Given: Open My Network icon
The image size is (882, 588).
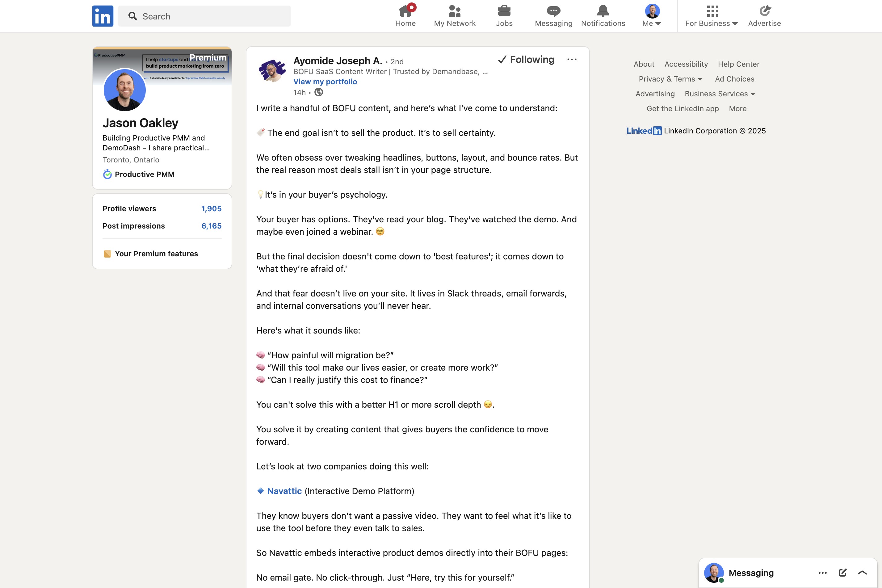Looking at the screenshot, I should click(x=455, y=11).
